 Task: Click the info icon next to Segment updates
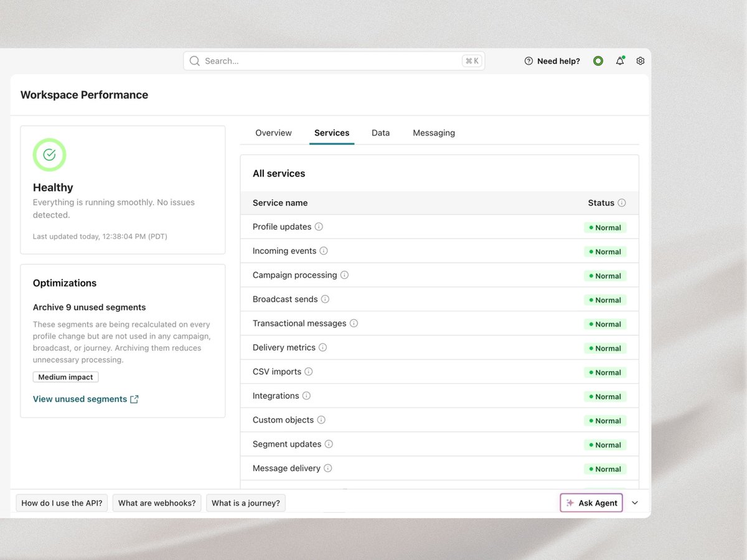(x=329, y=444)
